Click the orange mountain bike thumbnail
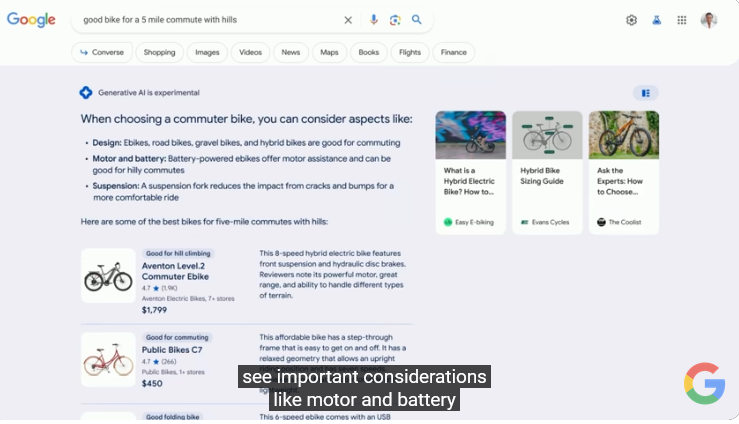Image resolution: width=739 pixels, height=424 pixels. tap(624, 135)
